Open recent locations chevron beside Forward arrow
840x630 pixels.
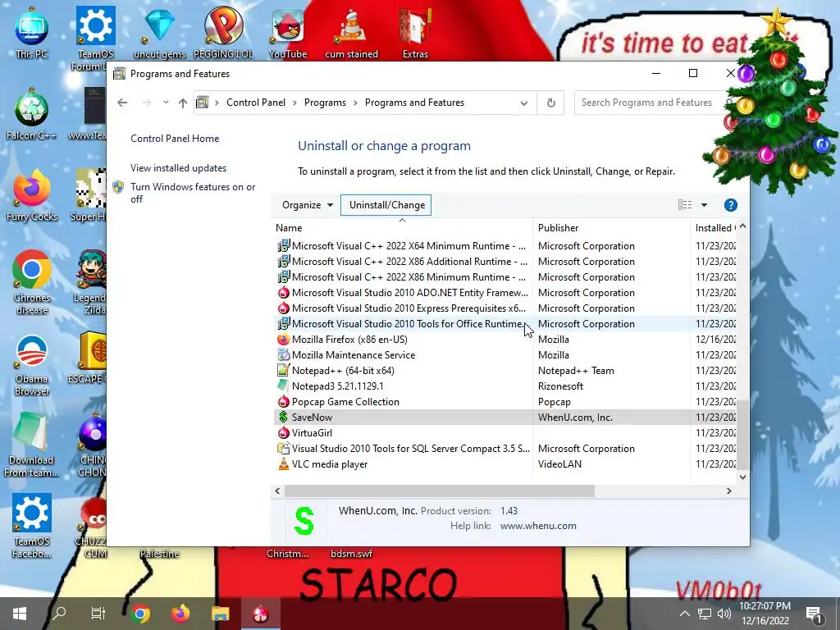(166, 103)
